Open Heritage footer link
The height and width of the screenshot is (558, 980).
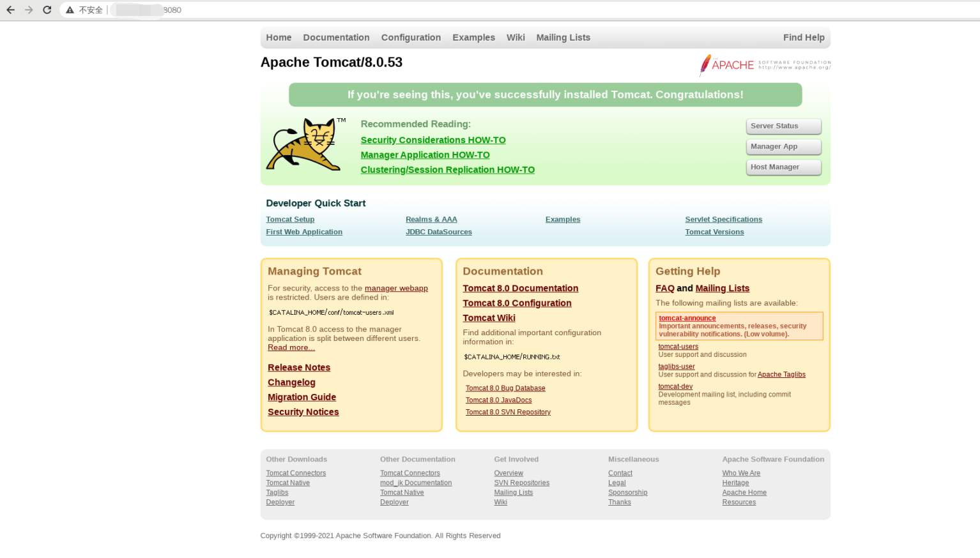(x=735, y=483)
